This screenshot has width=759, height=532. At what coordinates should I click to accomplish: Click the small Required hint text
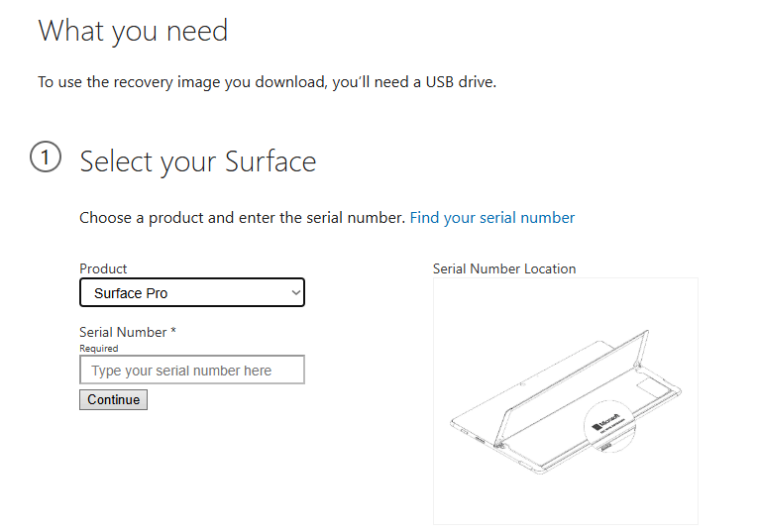[98, 349]
